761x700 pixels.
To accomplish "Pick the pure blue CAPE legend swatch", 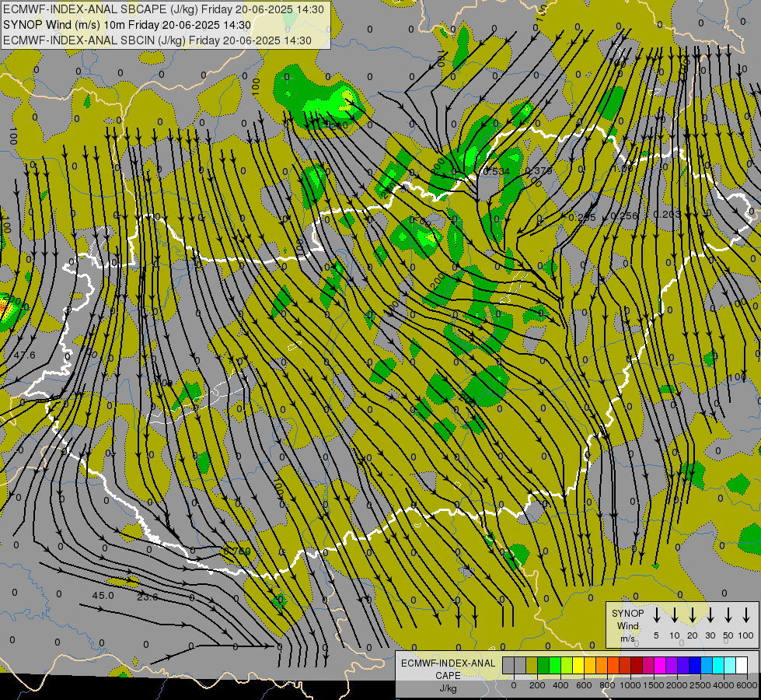I will (695, 665).
